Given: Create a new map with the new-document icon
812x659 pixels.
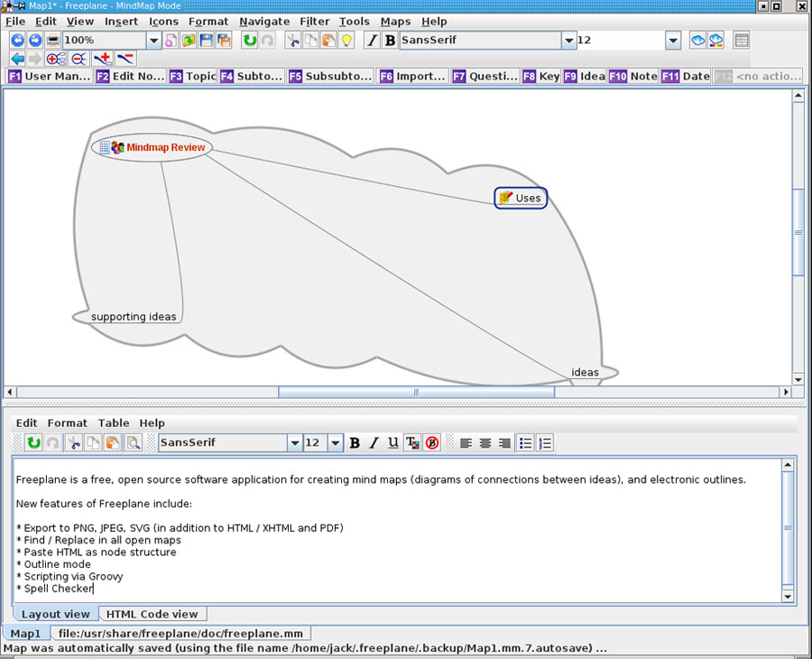Looking at the screenshot, I should tap(171, 40).
